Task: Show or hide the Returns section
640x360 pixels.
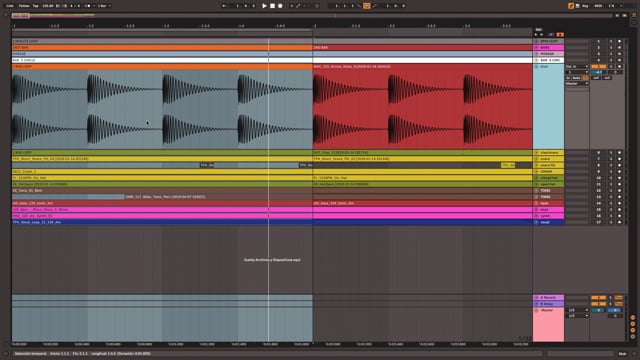Action: pyautogui.click(x=633, y=324)
